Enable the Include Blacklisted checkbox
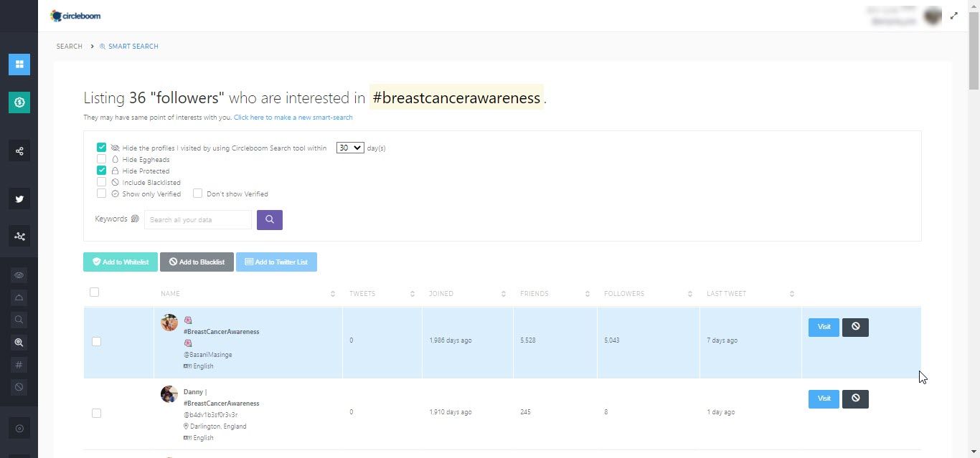 [101, 182]
